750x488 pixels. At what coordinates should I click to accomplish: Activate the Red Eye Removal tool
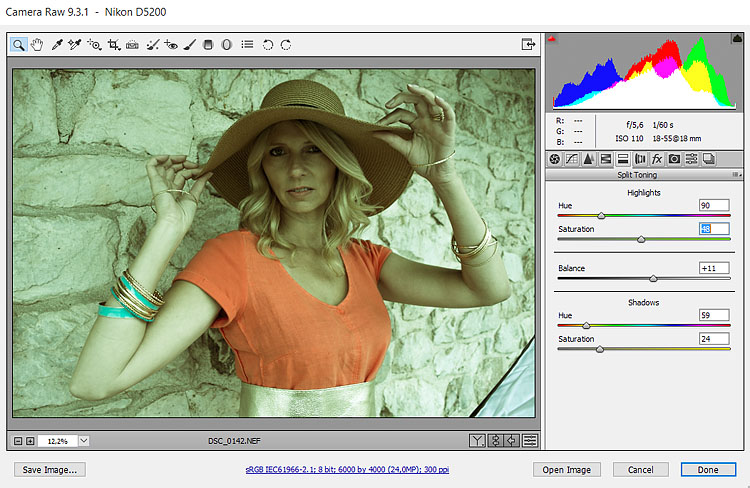[171, 44]
